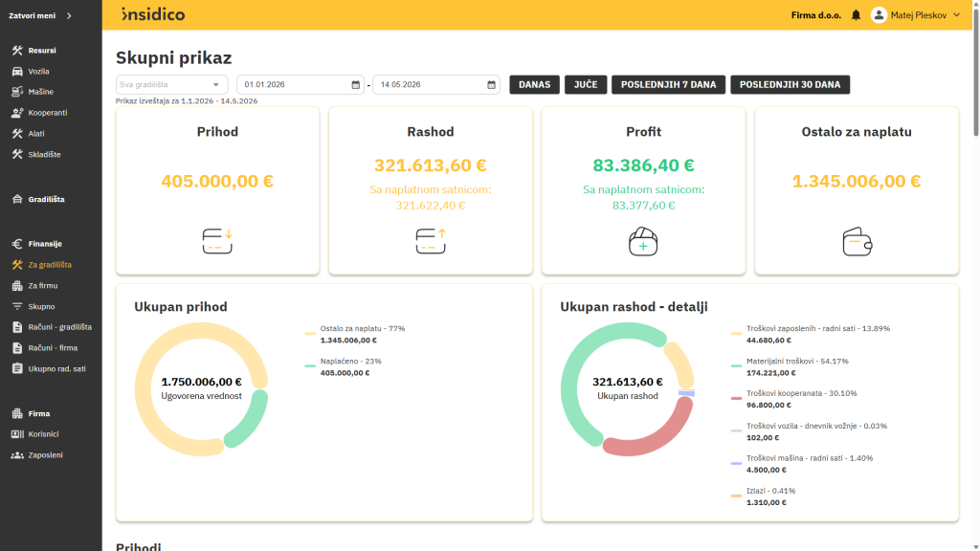
Task: Click the Rashod card expense icon
Action: [x=431, y=241]
